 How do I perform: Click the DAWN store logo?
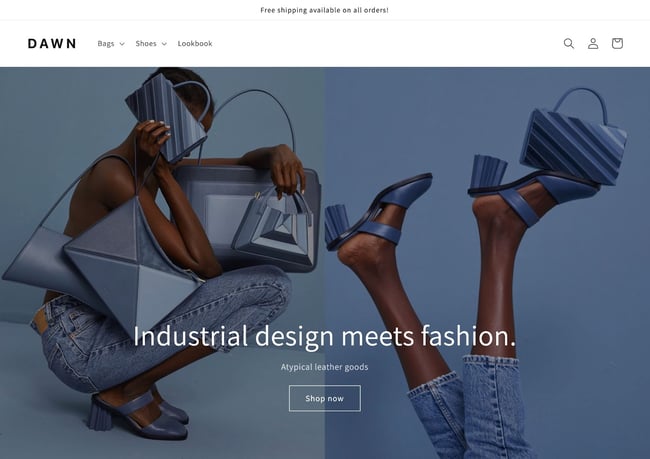point(52,44)
